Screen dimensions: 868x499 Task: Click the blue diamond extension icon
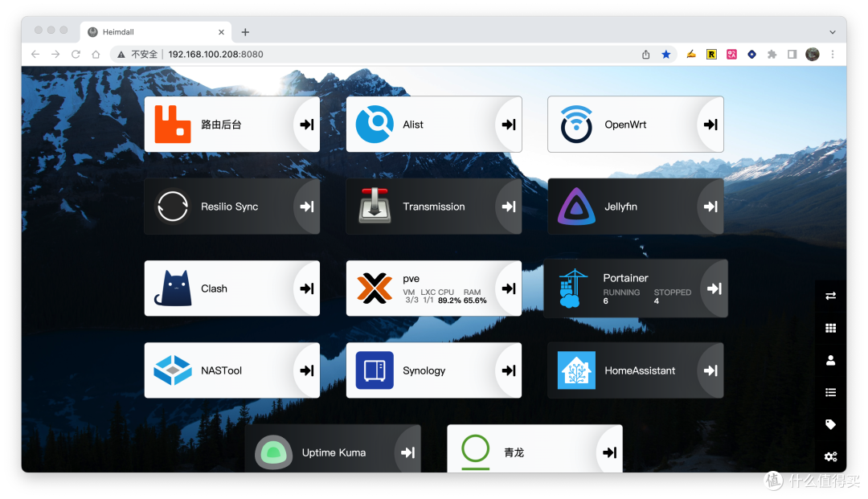point(751,54)
